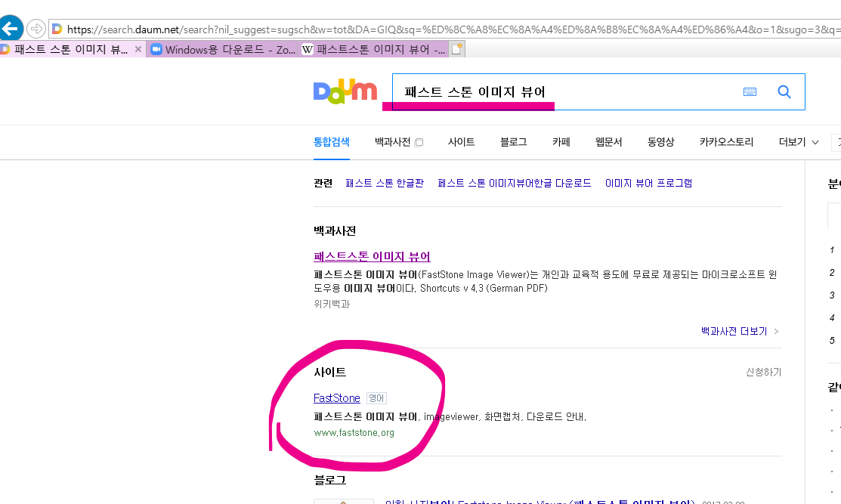The image size is (841, 504).
Task: Click the magnifier search button
Action: 784,91
